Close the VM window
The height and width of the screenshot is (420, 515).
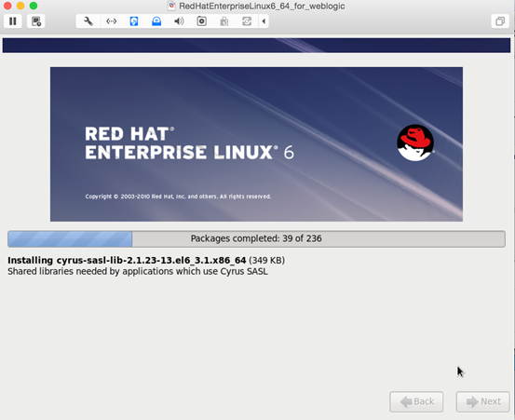tap(7, 6)
